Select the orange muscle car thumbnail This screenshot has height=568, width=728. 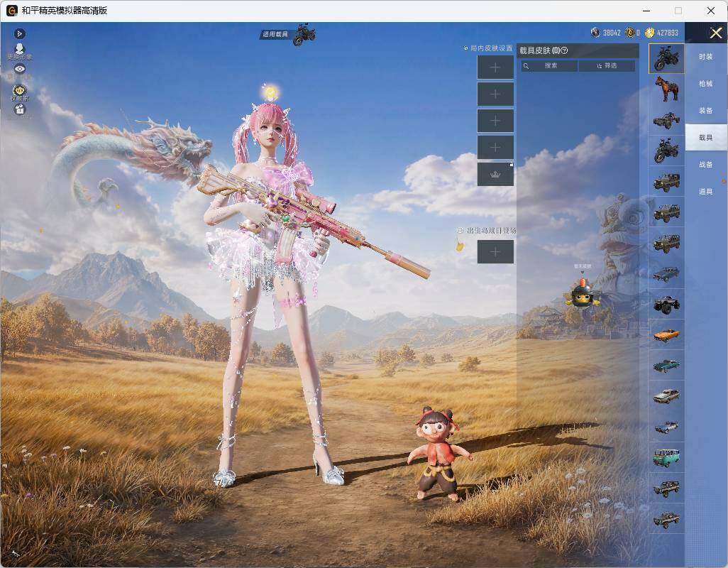pyautogui.click(x=666, y=334)
